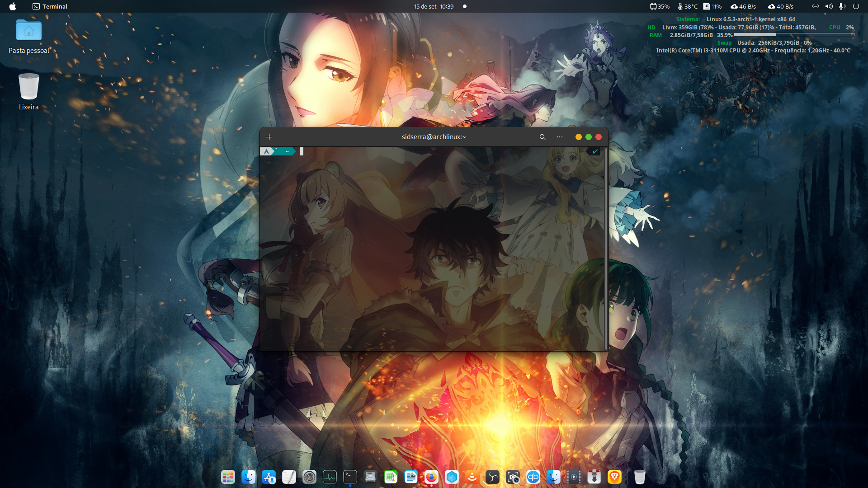Click the 35% memory indicator

click(x=660, y=6)
